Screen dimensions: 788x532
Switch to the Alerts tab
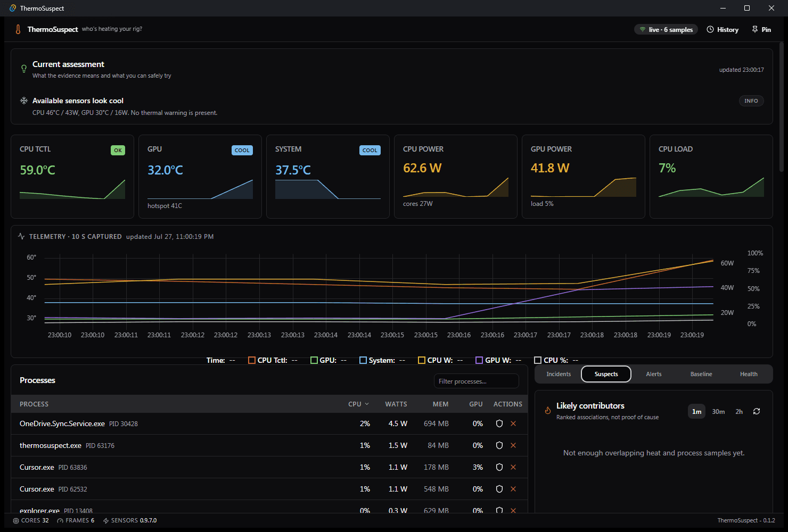(654, 374)
